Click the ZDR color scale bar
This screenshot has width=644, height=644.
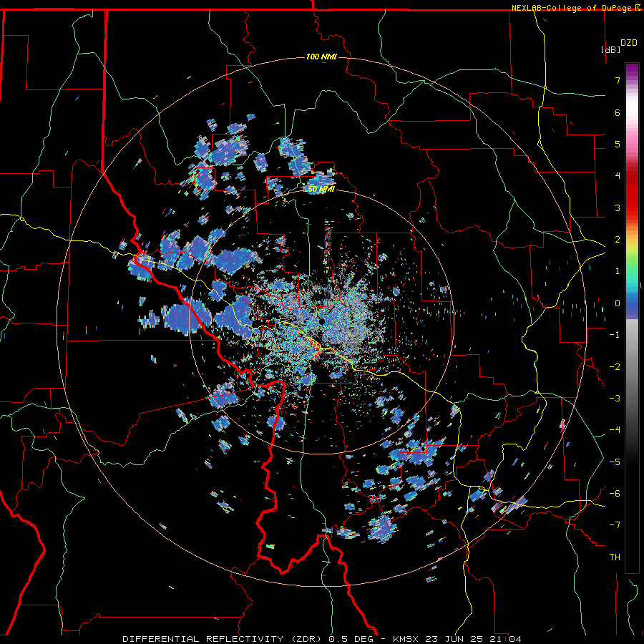tap(632, 318)
